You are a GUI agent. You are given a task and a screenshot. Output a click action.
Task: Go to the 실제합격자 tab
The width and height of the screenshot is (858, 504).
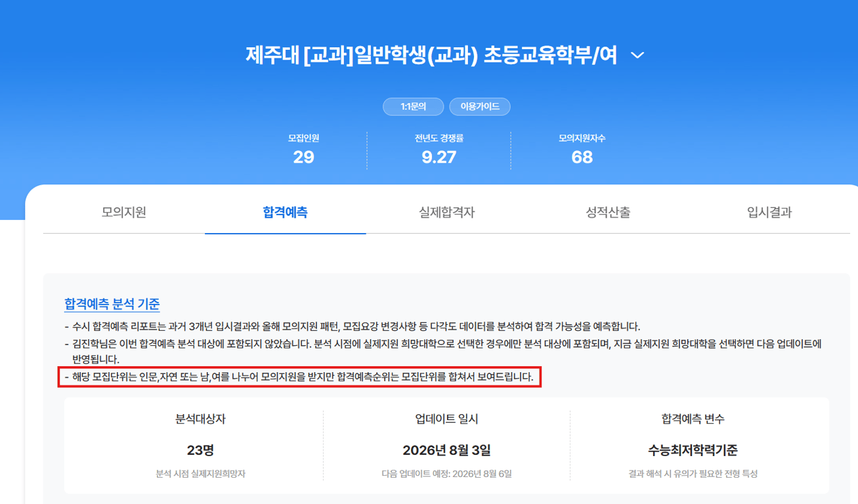click(x=446, y=212)
